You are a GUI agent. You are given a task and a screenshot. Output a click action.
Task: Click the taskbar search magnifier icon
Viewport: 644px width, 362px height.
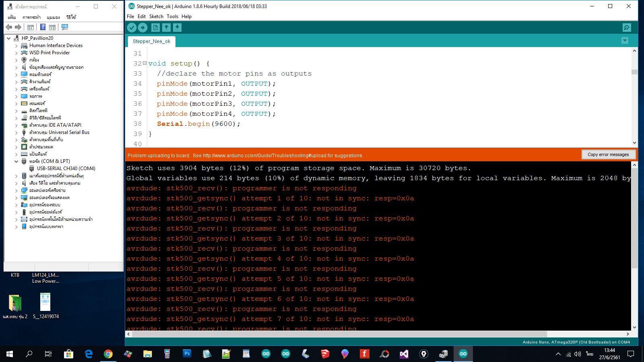pos(29,354)
